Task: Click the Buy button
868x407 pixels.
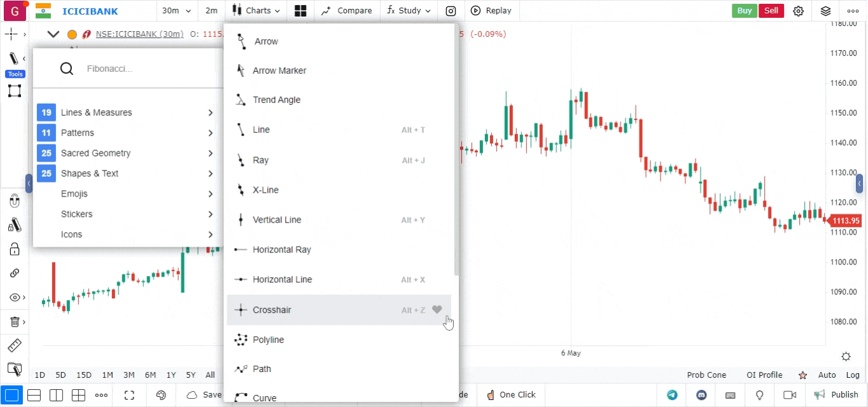Action: pyautogui.click(x=744, y=10)
